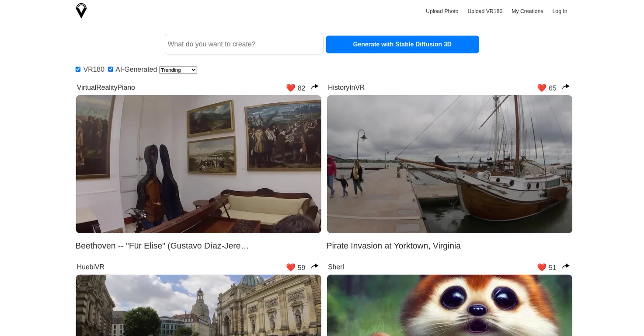Open the Pirate Invasion at Yorktown thumbnail
This screenshot has height=336, width=644.
(449, 164)
